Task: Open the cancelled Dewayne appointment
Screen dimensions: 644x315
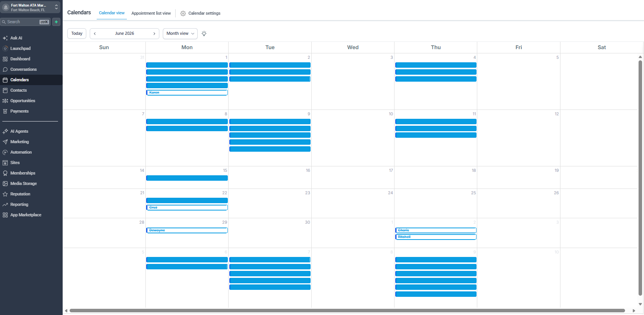Action: 187,230
